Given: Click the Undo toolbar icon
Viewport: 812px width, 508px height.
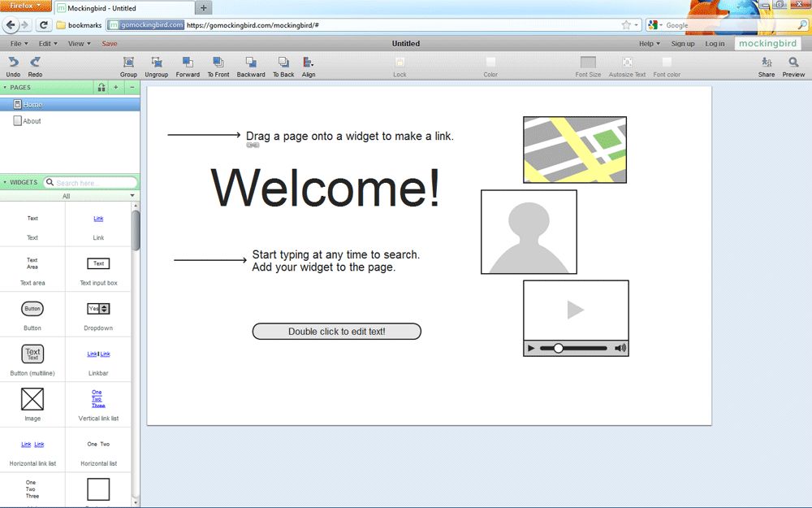Looking at the screenshot, I should tap(13, 63).
